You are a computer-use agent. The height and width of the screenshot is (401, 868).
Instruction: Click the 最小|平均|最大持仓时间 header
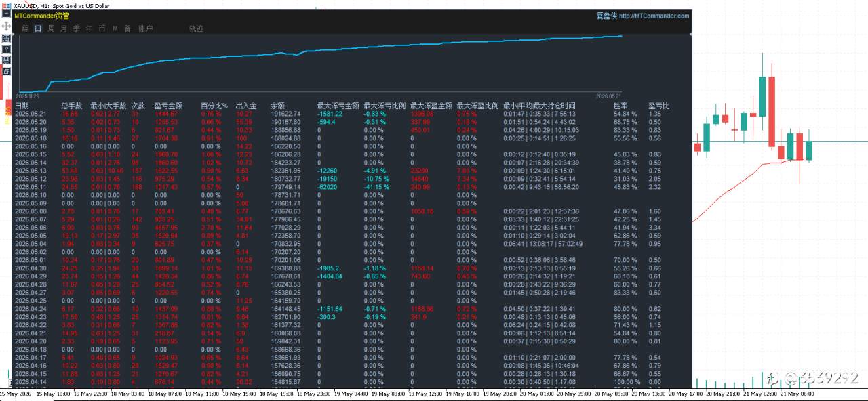(x=539, y=106)
